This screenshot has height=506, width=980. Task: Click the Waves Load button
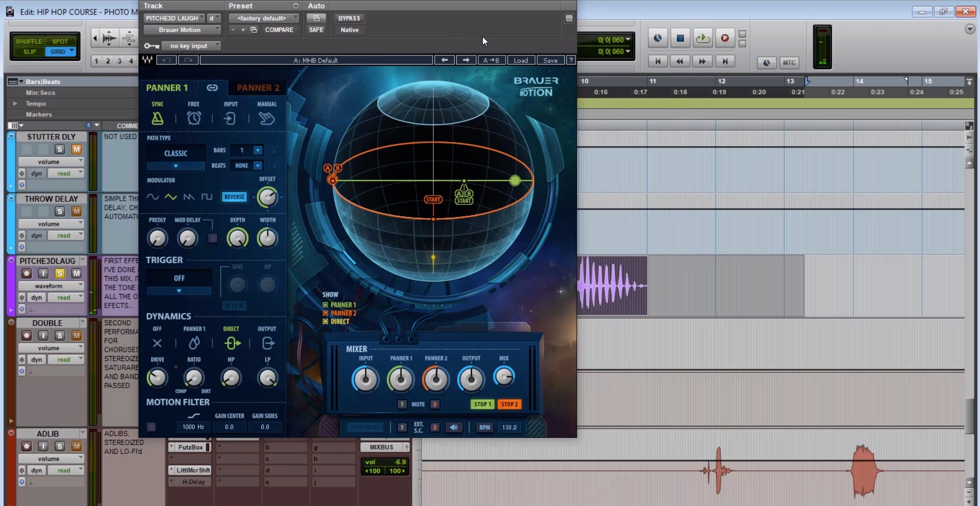pos(521,60)
